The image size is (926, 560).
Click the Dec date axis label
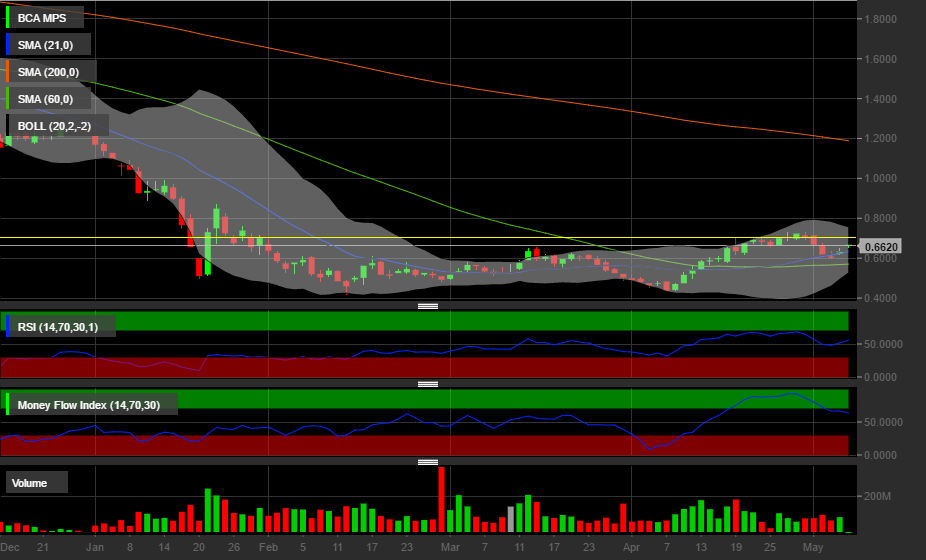point(10,547)
